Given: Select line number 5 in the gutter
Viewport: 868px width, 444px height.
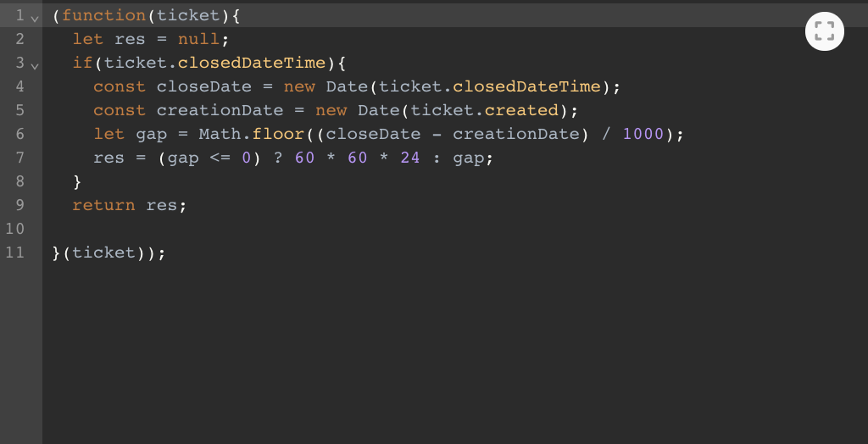Looking at the screenshot, I should (20, 110).
